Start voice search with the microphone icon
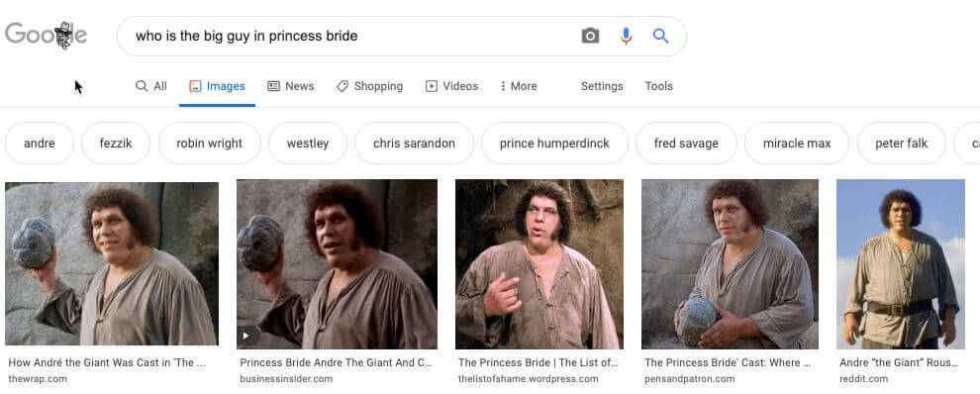The image size is (980, 394). tap(626, 36)
